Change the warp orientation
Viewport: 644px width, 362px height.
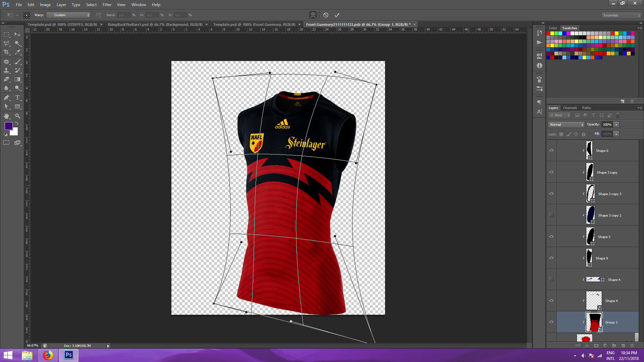click(99, 15)
